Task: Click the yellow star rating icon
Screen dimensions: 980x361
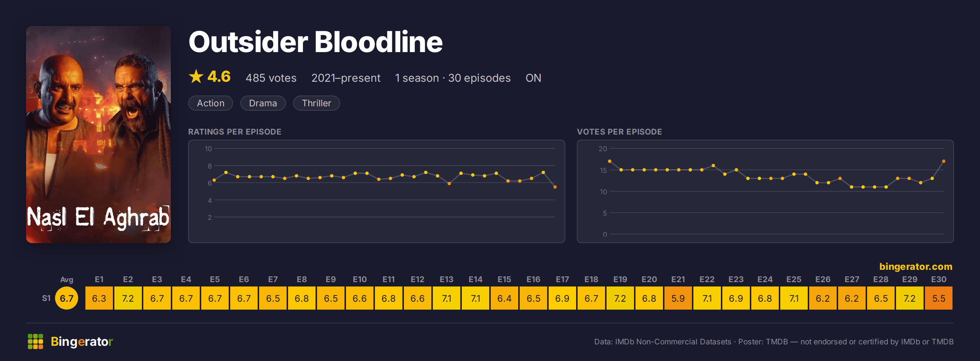Action: pos(196,76)
